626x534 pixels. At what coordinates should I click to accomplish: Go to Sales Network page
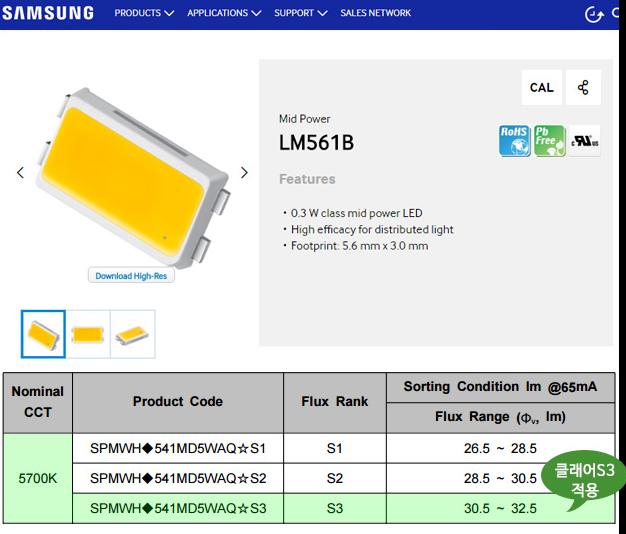point(375,13)
